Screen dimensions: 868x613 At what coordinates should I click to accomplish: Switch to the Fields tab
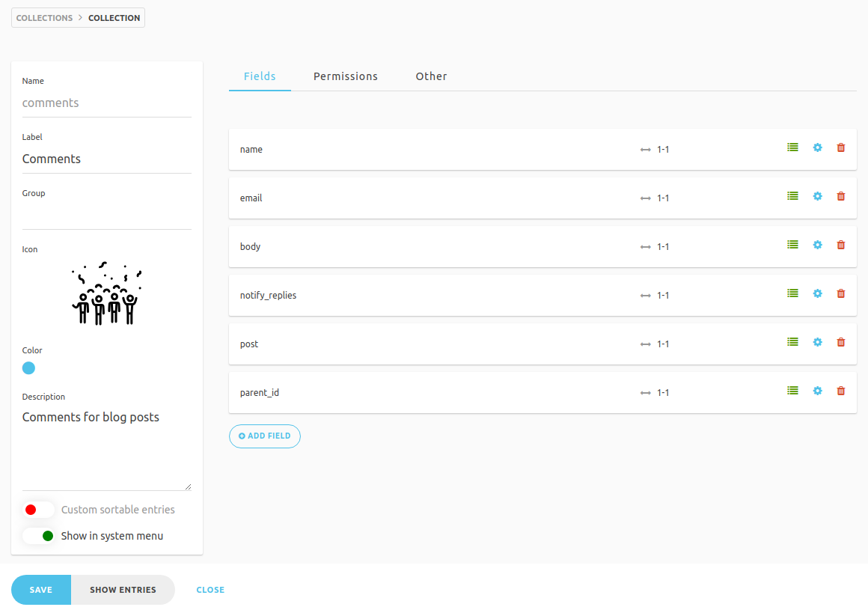click(x=260, y=76)
